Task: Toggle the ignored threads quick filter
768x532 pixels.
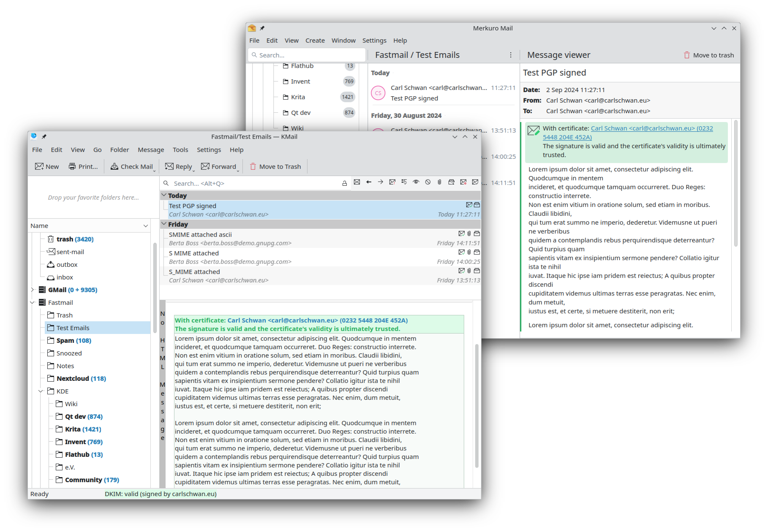Action: (428, 182)
